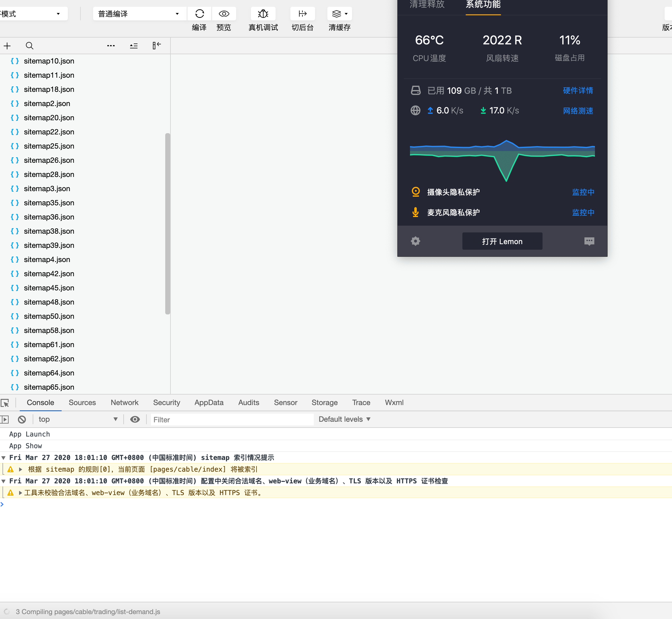Collapse the file tree side panel icon
The image size is (672, 619).
[x=157, y=46]
